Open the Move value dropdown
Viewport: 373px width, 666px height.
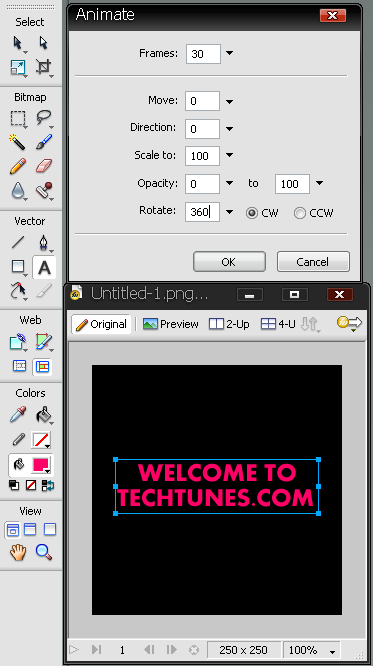229,102
